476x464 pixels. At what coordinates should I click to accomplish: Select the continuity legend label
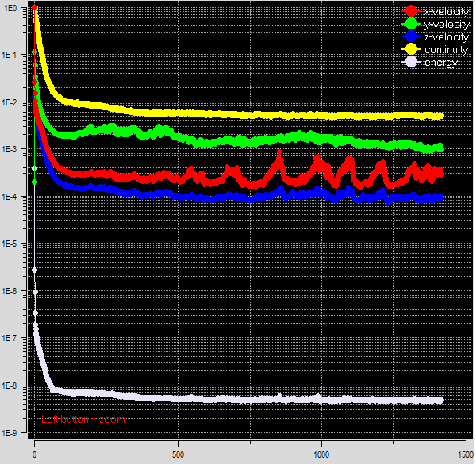[447, 49]
